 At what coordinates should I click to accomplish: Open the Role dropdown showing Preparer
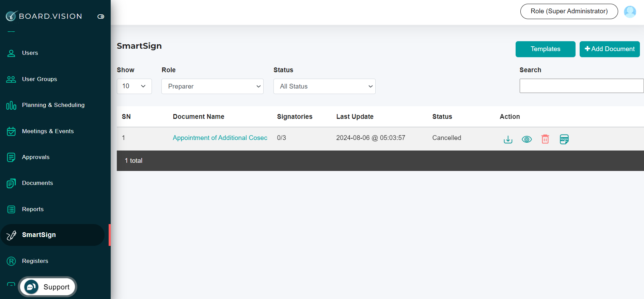pyautogui.click(x=213, y=86)
